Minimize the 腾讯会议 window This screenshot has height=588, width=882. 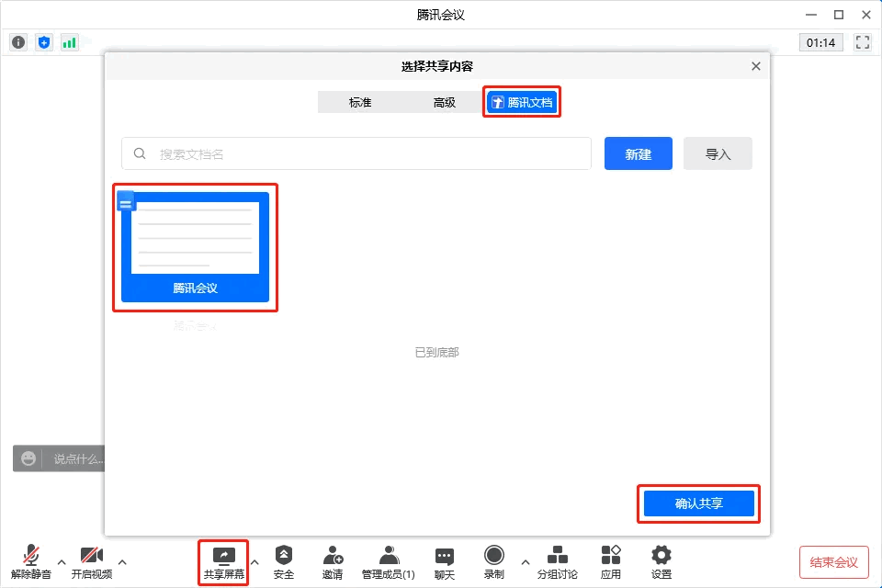(x=810, y=15)
